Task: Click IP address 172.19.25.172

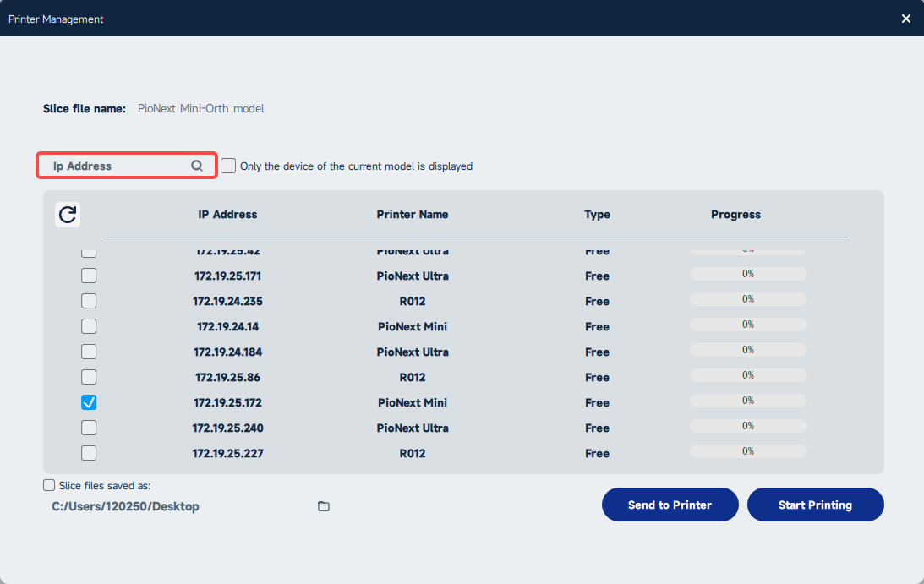Action: tap(228, 402)
